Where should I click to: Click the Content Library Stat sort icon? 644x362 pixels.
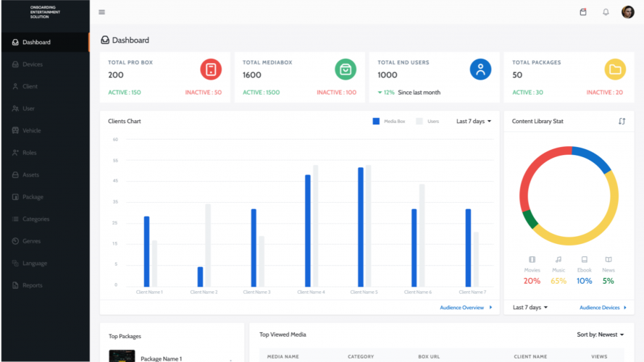point(622,121)
